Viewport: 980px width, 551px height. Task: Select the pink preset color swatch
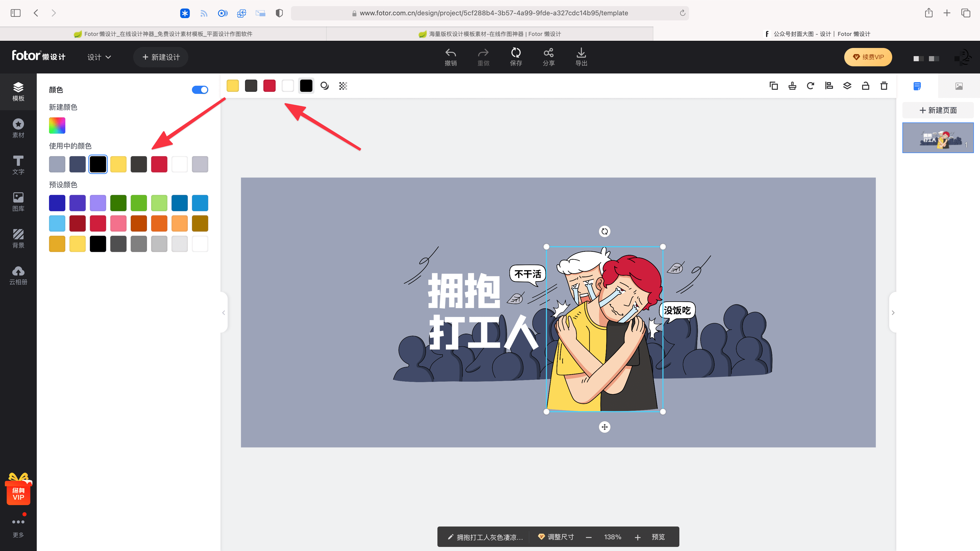point(118,223)
